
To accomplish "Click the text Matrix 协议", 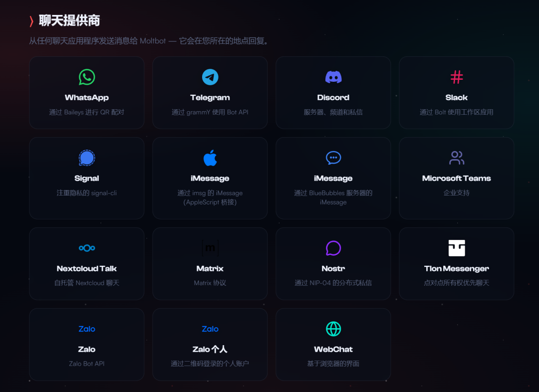I will pyautogui.click(x=210, y=283).
